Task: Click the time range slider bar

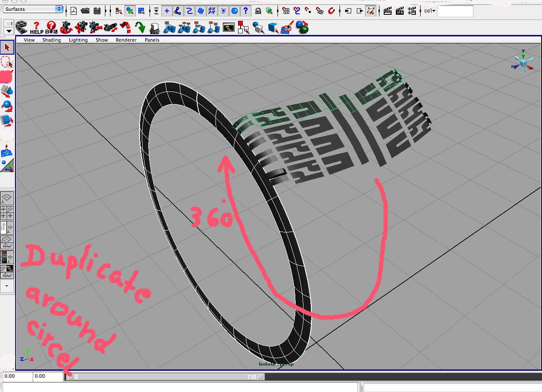Action: [164, 377]
